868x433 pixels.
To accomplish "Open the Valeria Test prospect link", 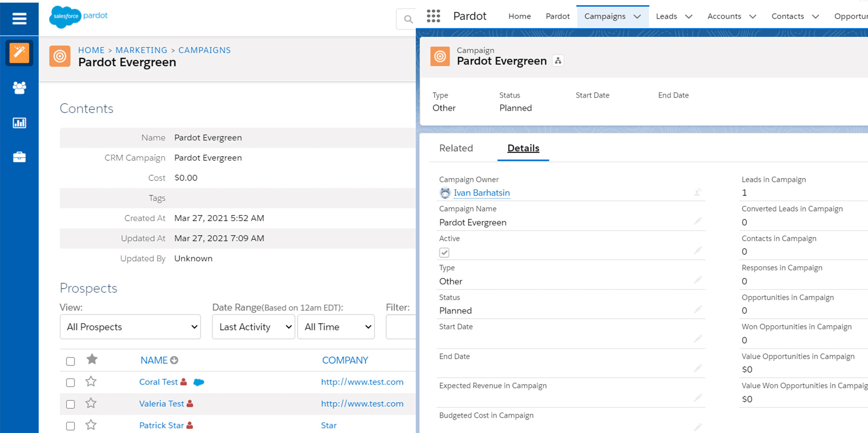I will (x=161, y=403).
